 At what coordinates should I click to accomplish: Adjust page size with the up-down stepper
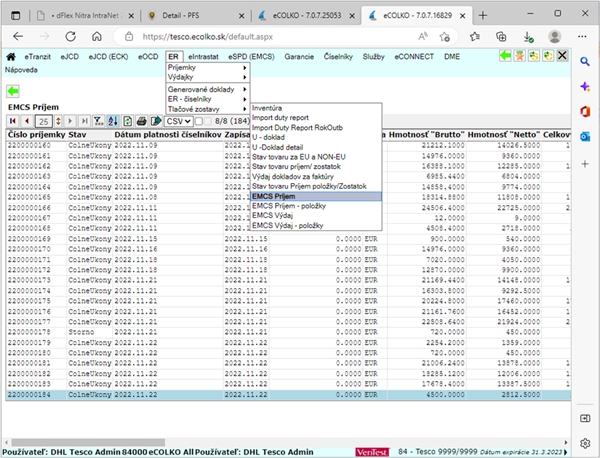58,121
